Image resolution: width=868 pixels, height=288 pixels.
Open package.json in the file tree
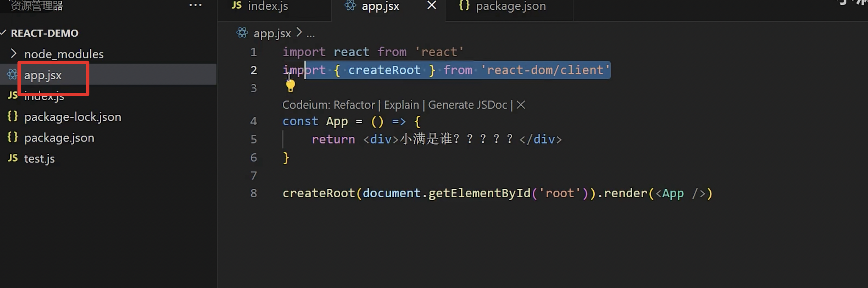(59, 138)
